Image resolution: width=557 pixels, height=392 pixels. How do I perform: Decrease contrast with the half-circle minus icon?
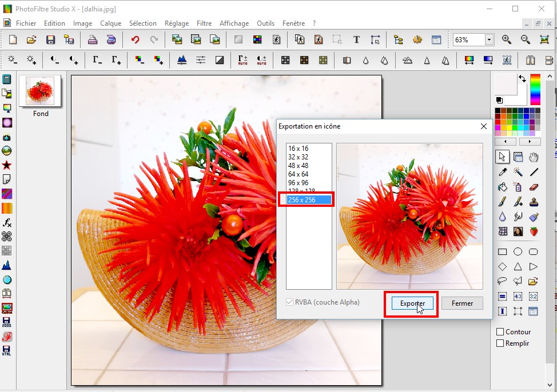click(54, 60)
